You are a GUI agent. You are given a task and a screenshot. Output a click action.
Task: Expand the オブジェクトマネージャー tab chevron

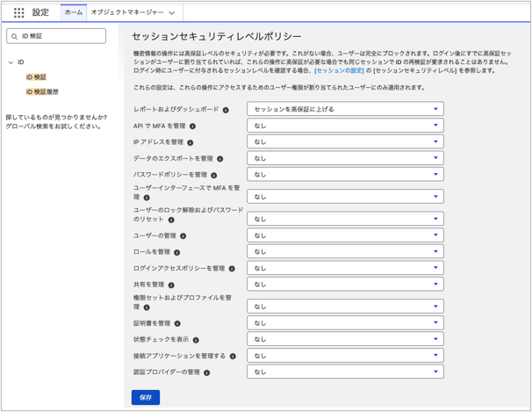click(x=172, y=13)
